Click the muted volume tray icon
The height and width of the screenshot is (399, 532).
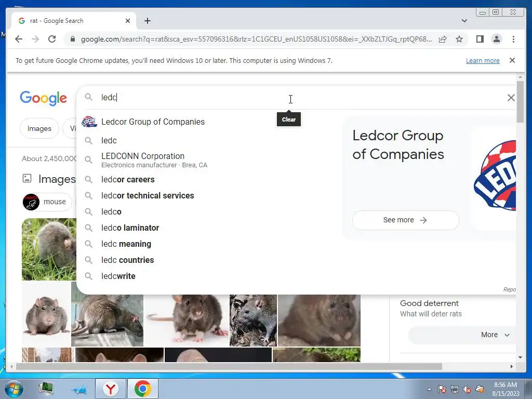point(467,390)
